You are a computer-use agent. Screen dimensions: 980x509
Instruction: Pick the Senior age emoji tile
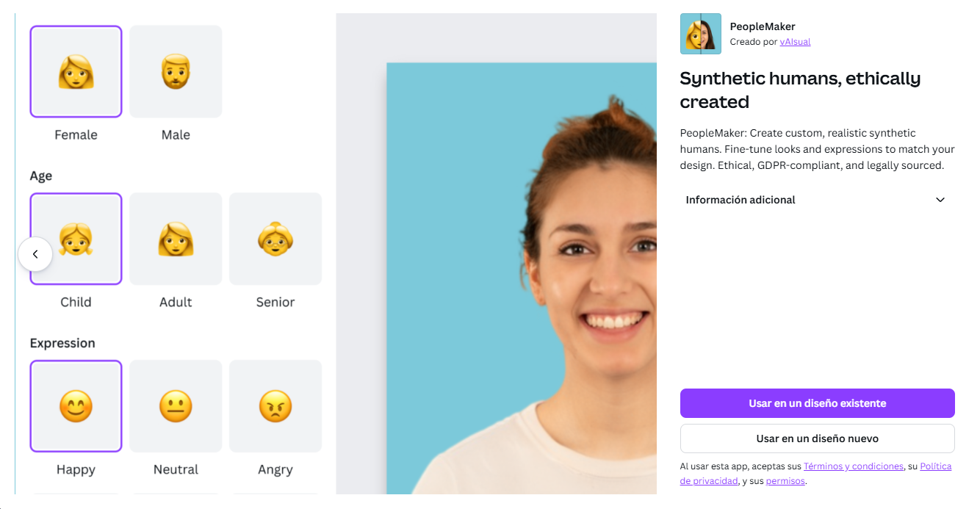point(275,239)
